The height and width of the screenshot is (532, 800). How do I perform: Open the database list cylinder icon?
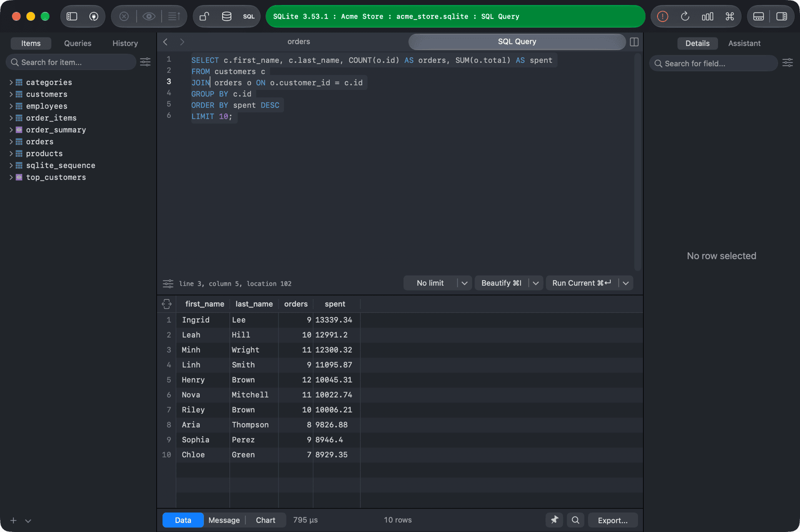[x=226, y=16]
